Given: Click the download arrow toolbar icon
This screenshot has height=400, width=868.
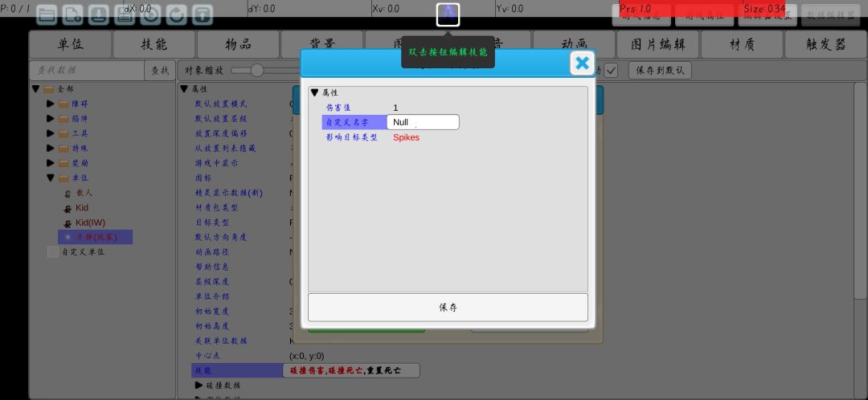Looking at the screenshot, I should (x=99, y=15).
